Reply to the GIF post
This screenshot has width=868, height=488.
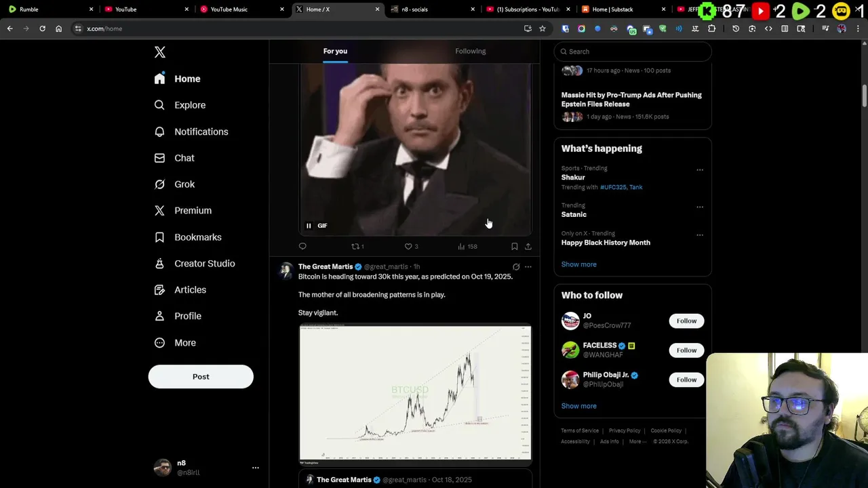[302, 247]
